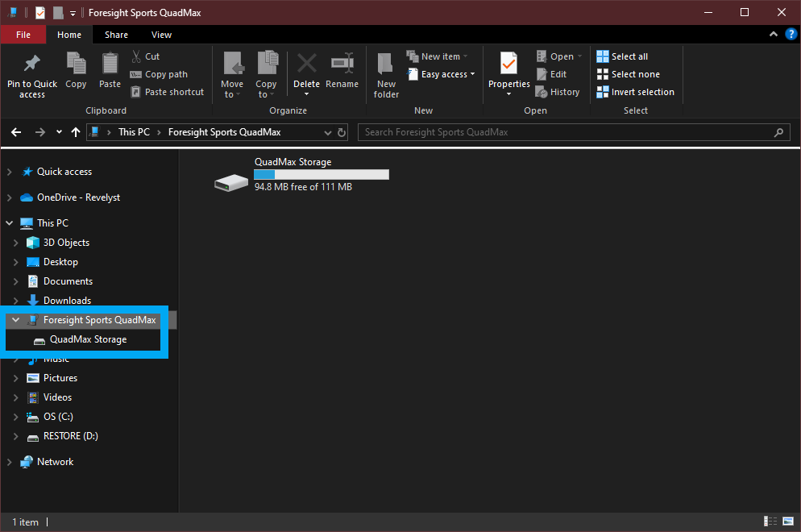Select Copy path command
Viewport: 801px width, 532px height.
[159, 74]
